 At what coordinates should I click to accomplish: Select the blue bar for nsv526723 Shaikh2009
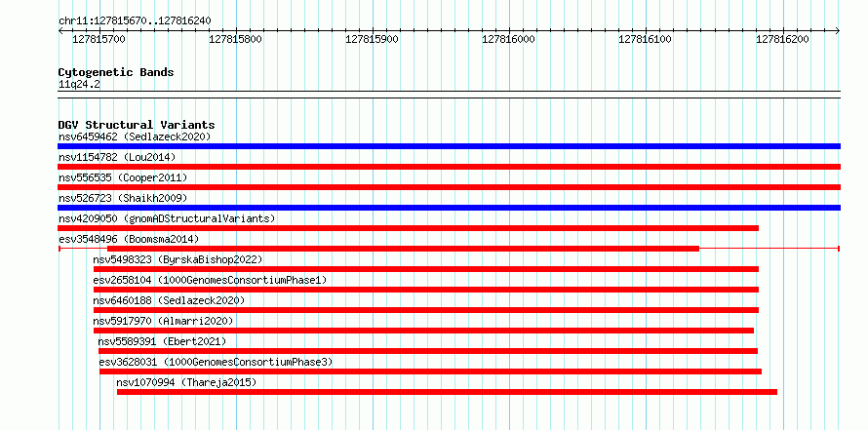(x=449, y=208)
